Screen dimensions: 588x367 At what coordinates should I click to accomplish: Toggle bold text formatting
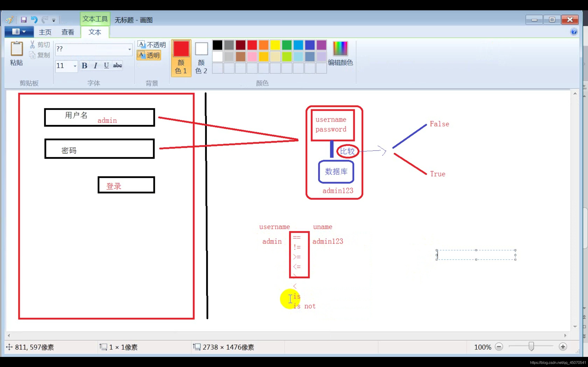(84, 66)
